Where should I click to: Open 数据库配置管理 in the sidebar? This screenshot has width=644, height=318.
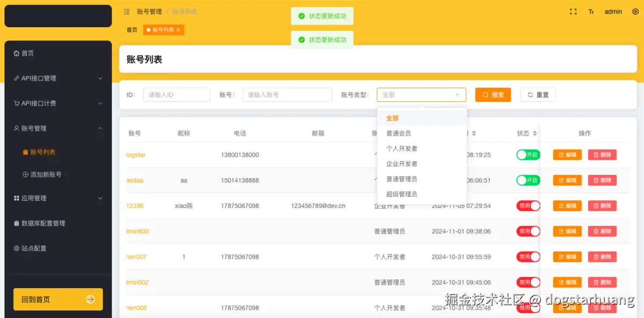[x=58, y=223]
